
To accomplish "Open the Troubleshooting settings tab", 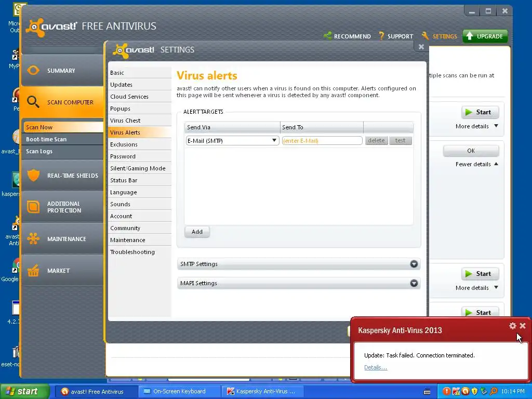I will click(140, 252).
